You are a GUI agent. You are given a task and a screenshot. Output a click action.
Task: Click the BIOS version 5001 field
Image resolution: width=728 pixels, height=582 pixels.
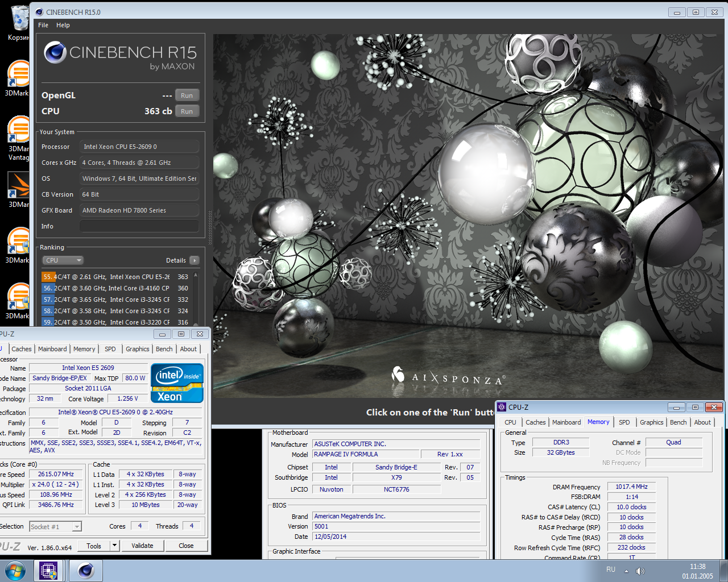click(x=396, y=526)
